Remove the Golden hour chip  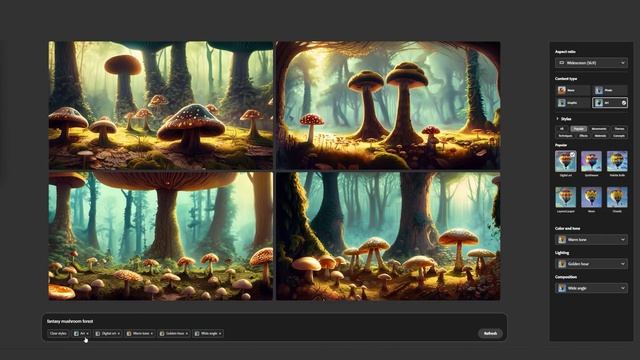[187, 333]
